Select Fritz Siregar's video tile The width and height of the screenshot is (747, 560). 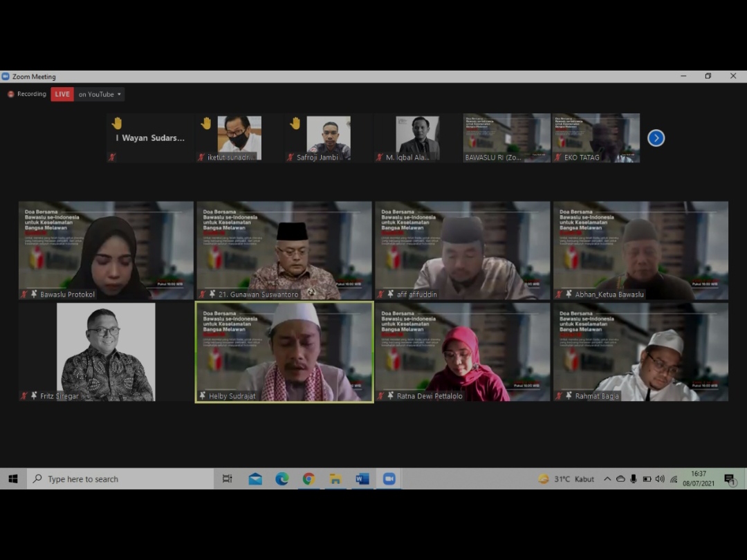click(106, 352)
